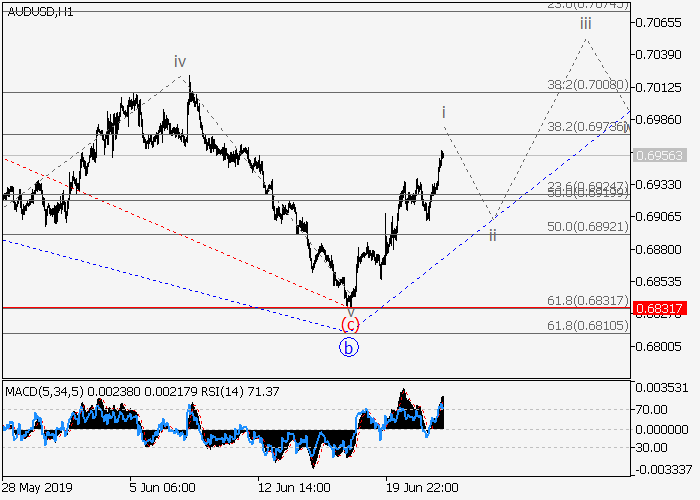Select the 61.8(0.68105) Fibonacci level label

590,326
